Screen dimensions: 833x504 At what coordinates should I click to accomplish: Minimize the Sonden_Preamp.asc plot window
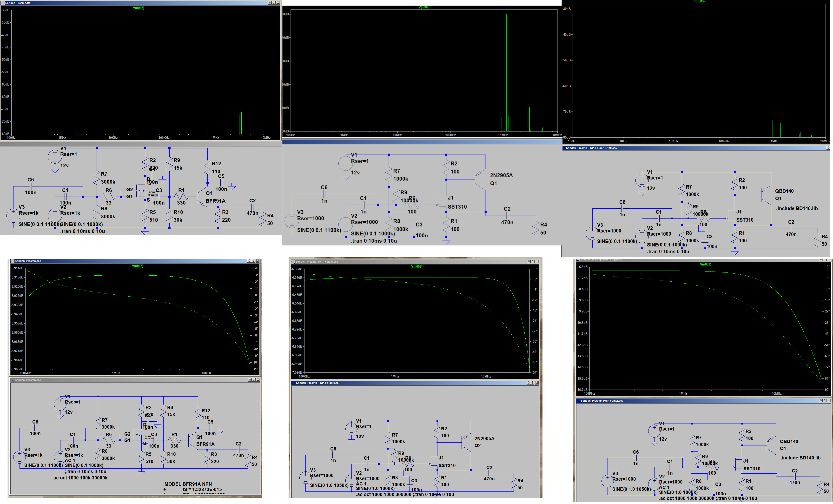(250, 261)
